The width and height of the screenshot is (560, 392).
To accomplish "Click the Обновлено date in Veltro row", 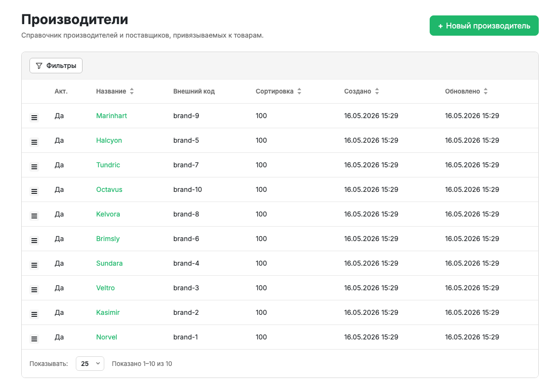I will 472,288.
